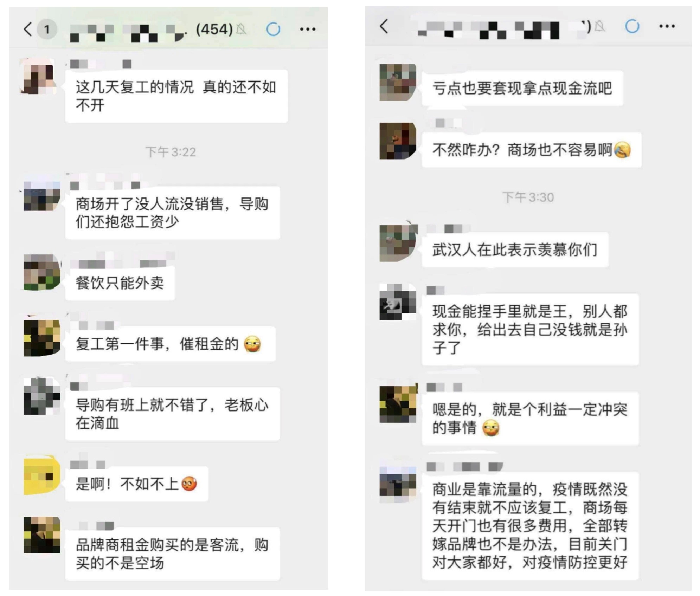The width and height of the screenshot is (700, 596).
Task: Tap the muted bell icon in right header
Action: click(600, 26)
